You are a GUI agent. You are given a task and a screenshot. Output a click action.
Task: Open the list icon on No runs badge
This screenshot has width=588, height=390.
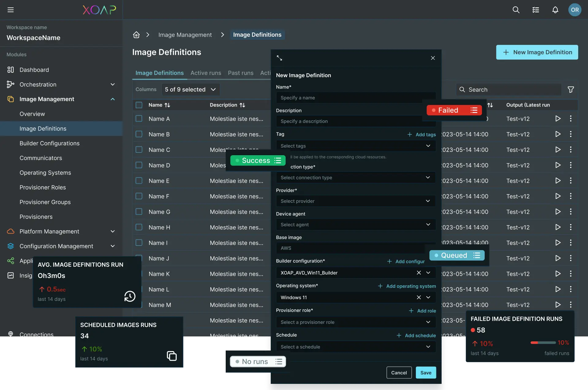[x=279, y=362]
